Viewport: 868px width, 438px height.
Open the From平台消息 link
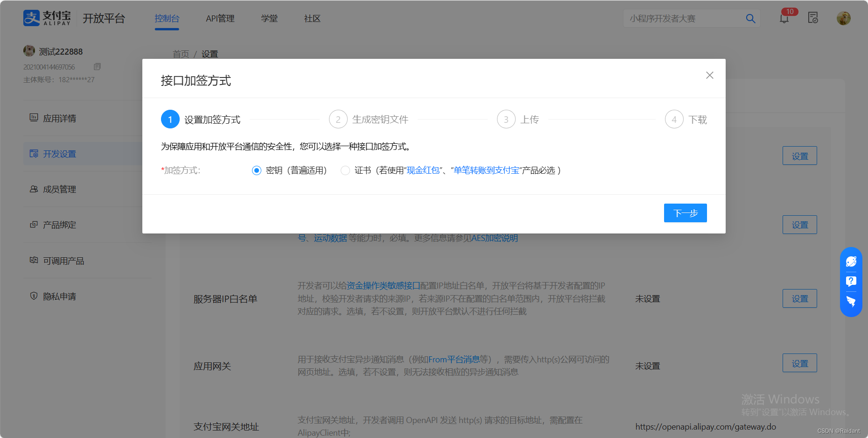click(x=454, y=360)
